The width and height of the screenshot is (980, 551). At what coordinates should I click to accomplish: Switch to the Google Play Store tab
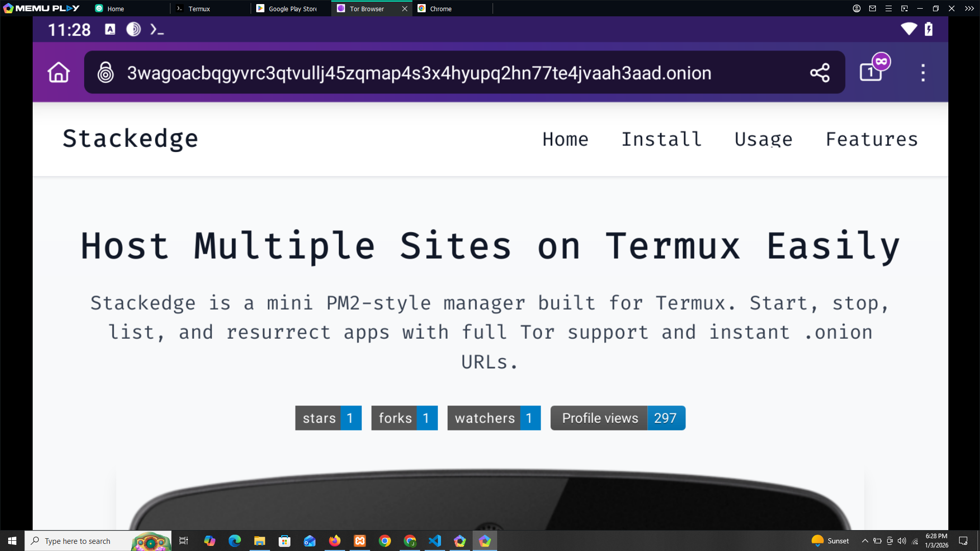tap(292, 9)
